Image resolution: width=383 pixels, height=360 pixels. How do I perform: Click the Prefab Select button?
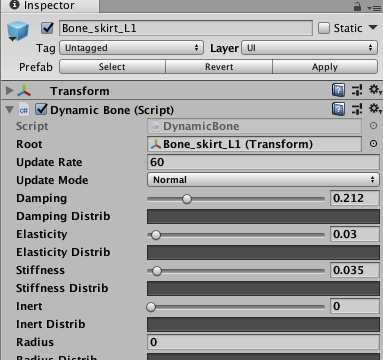coord(112,67)
